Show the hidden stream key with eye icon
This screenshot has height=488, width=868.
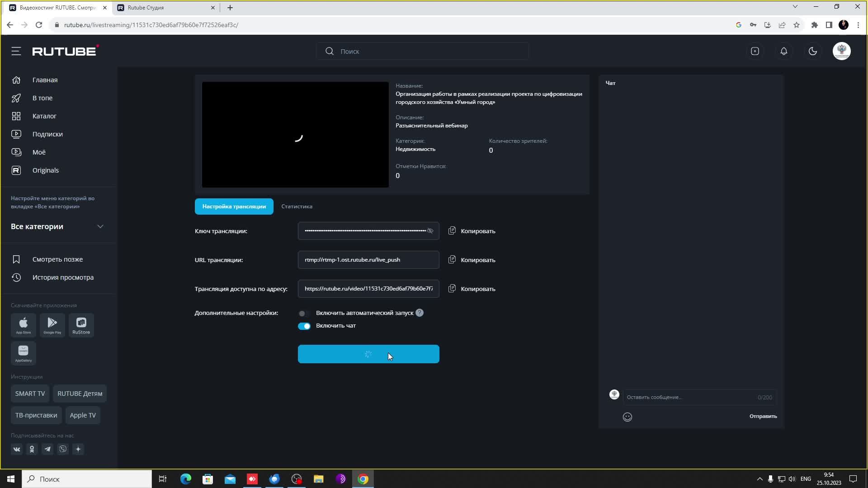[x=430, y=231]
